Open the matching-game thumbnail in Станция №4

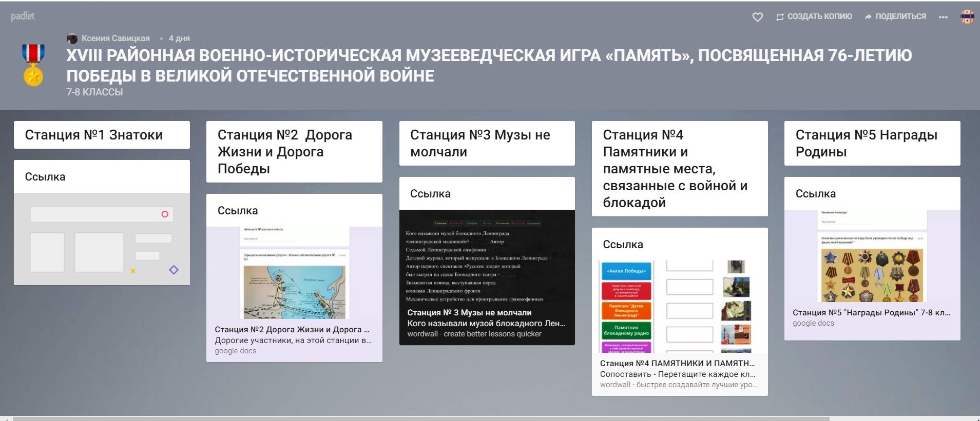[680, 307]
